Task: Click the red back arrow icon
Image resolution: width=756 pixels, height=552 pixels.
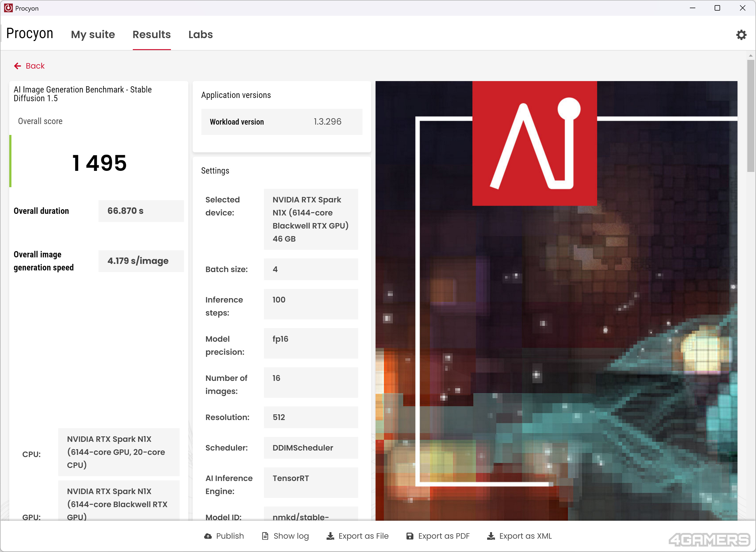Action: 17,66
